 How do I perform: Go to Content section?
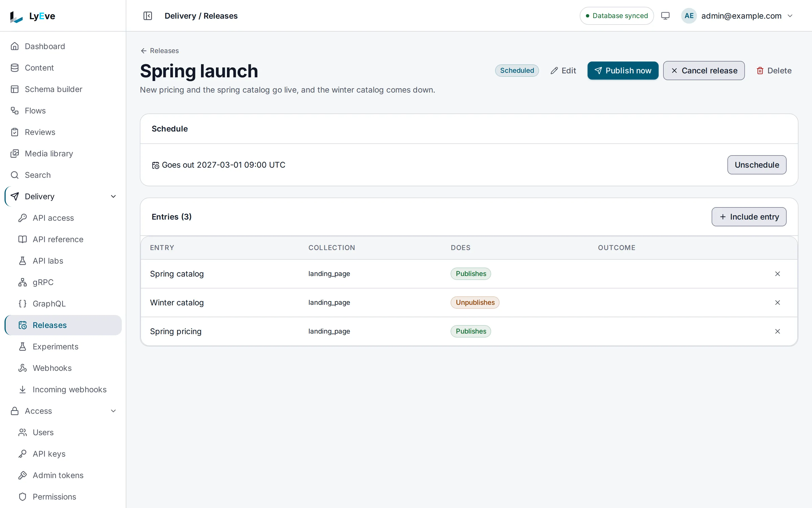tap(63, 68)
